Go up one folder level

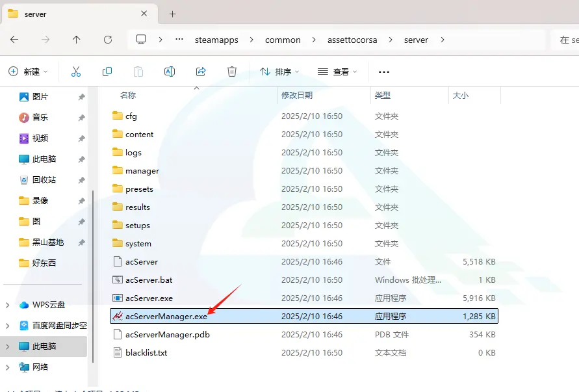point(77,40)
